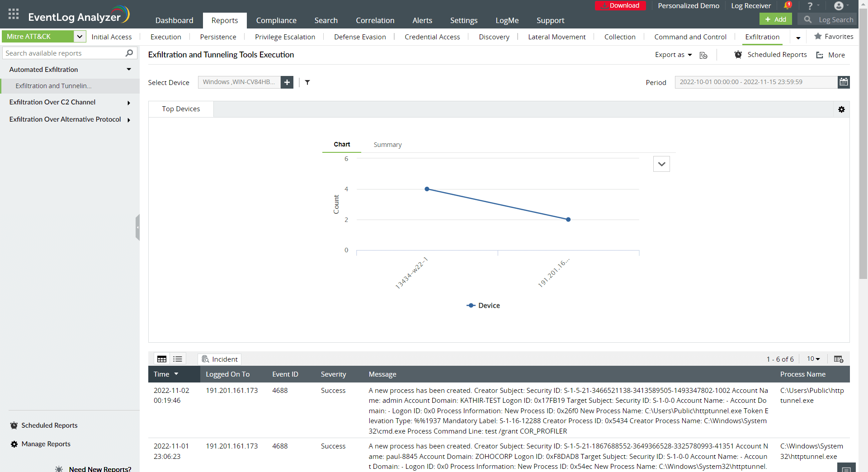Open the Settings tab
This screenshot has width=868, height=472.
click(463, 20)
